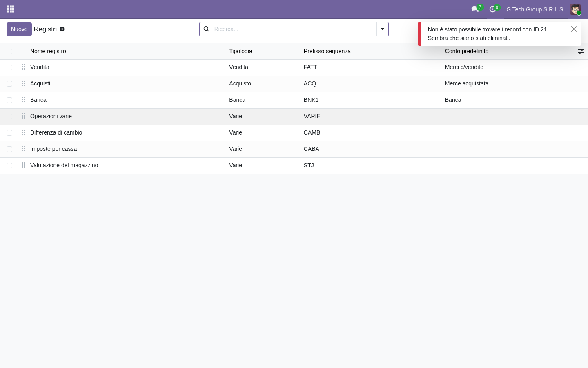Click the Registri breadcrumb title
Screen dimensions: 588x368
tap(45, 29)
